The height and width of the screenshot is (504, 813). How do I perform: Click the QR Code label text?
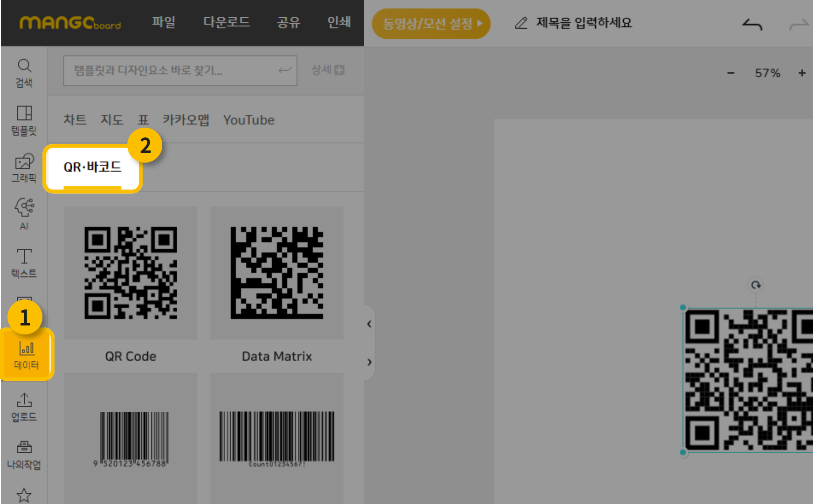131,356
